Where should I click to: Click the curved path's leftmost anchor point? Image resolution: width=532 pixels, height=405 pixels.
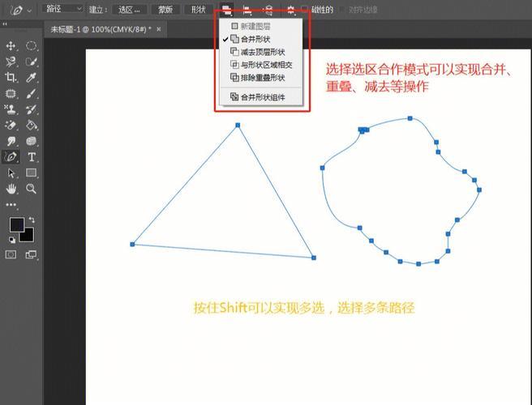[322, 168]
